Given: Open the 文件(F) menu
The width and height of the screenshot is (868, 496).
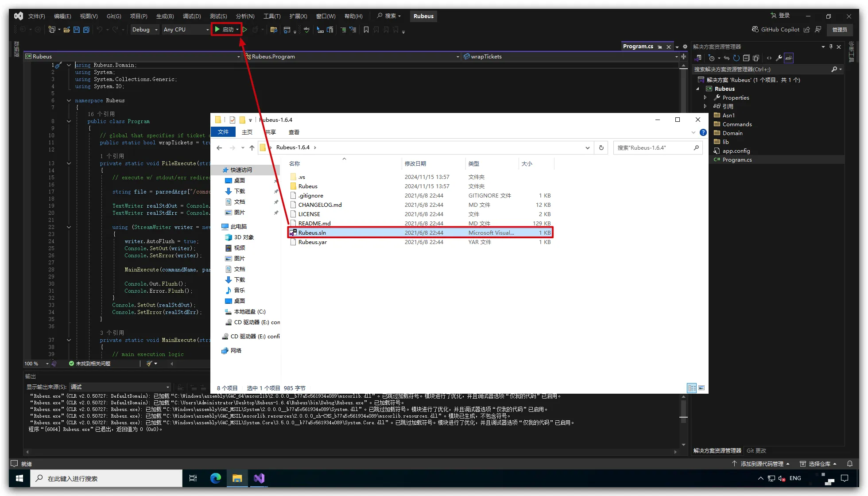Looking at the screenshot, I should coord(36,16).
